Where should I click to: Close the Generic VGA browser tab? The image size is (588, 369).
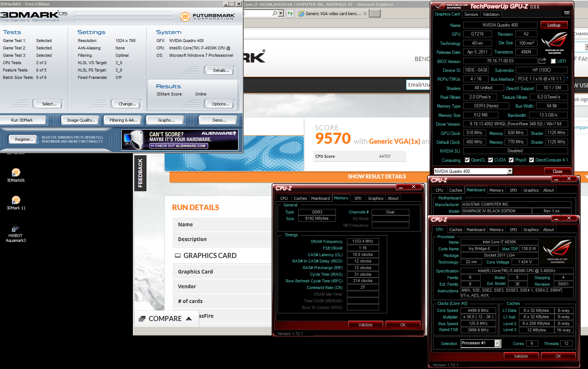tap(365, 14)
